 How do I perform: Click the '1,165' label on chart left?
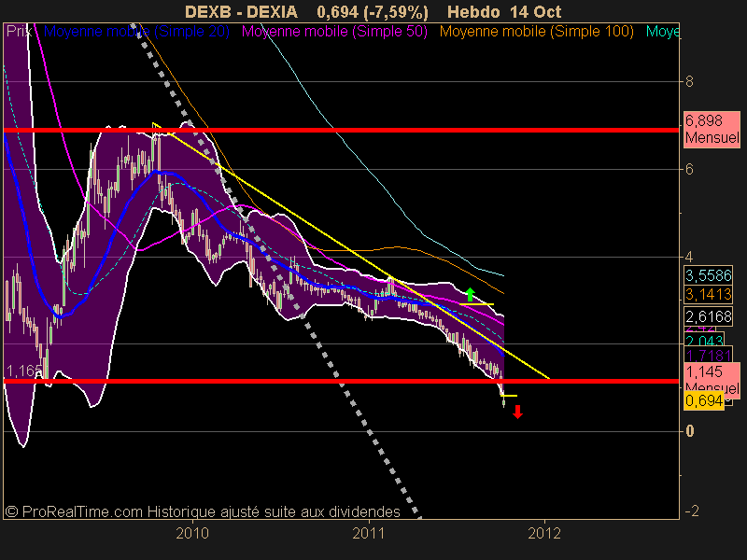click(x=24, y=371)
